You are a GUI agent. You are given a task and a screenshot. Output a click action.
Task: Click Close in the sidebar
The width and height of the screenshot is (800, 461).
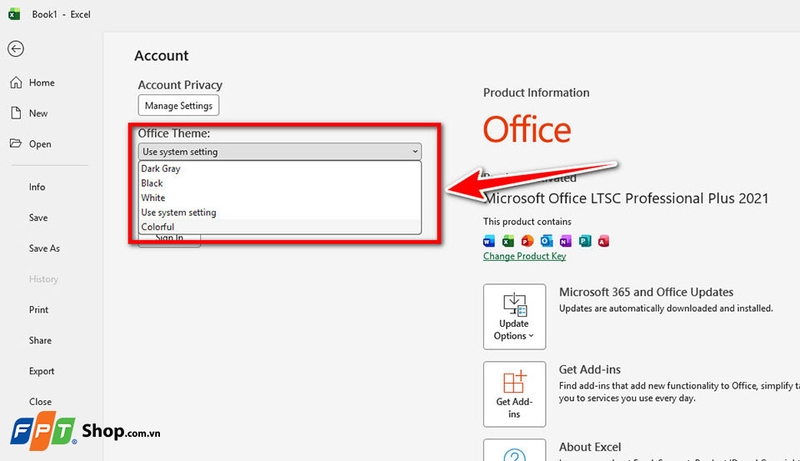point(40,401)
